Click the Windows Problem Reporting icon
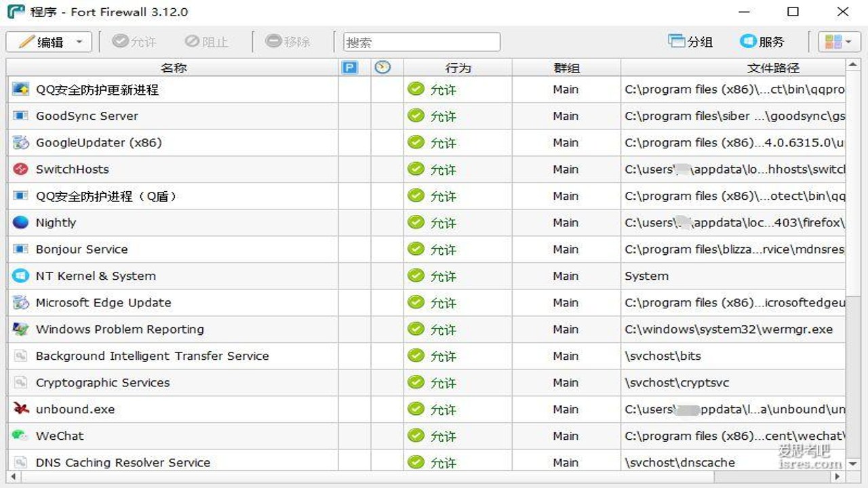The image size is (868, 488). [21, 329]
